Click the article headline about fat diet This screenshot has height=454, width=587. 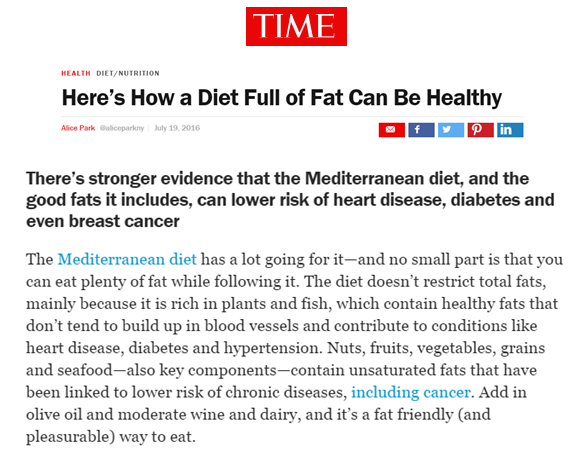pyautogui.click(x=282, y=98)
